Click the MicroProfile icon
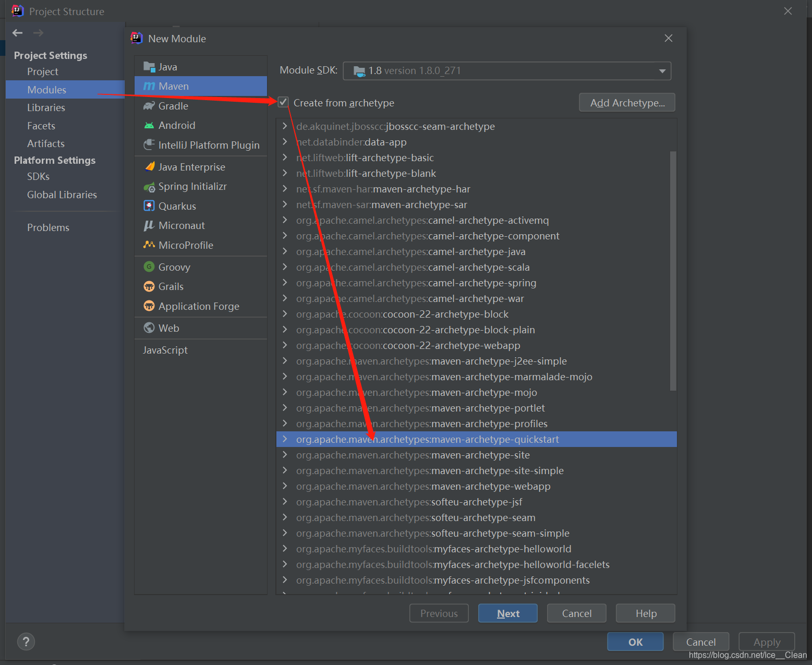Image resolution: width=812 pixels, height=665 pixels. click(x=149, y=245)
